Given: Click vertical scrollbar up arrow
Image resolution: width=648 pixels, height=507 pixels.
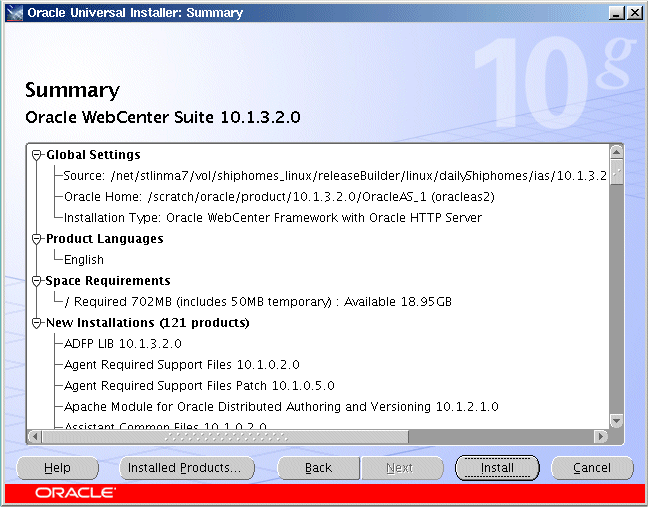Looking at the screenshot, I should coord(616,152).
